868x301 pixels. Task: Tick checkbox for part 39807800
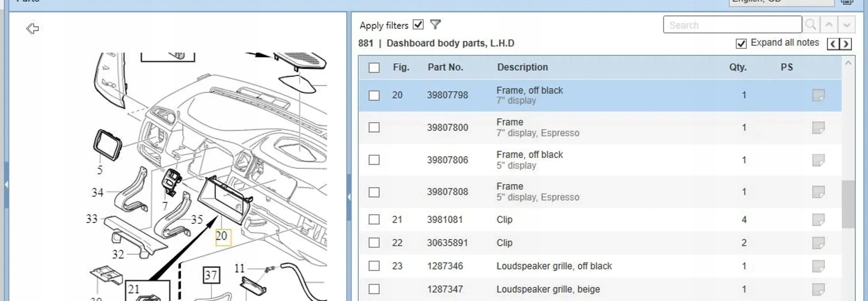pos(374,128)
